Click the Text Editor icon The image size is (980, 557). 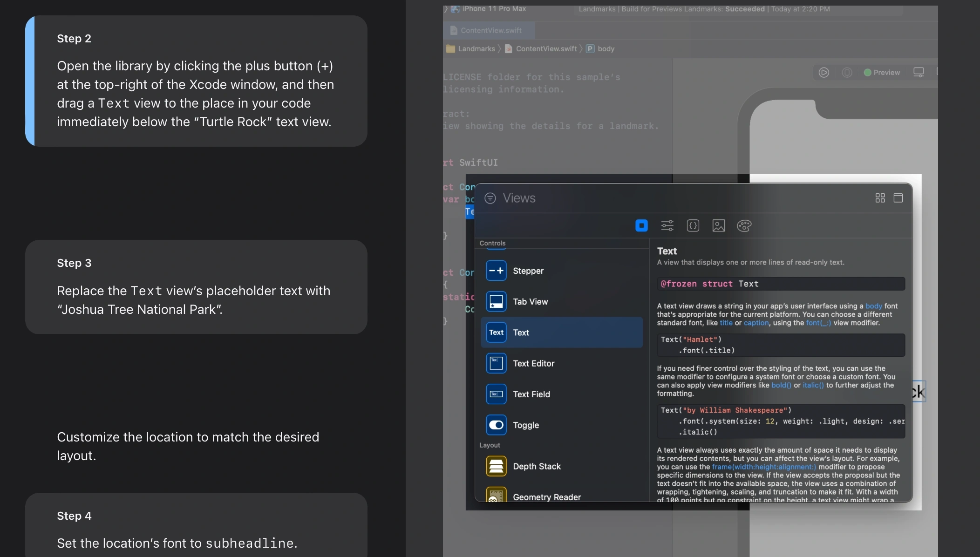496,363
